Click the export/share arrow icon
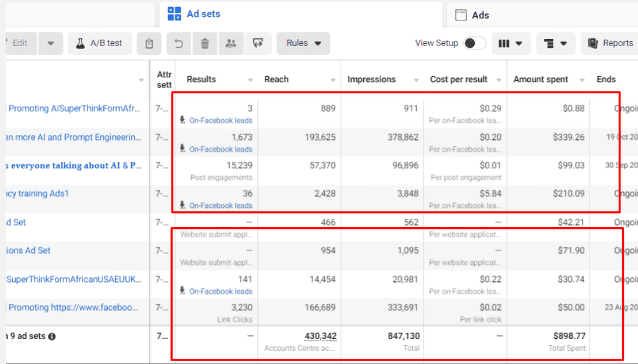The width and height of the screenshot is (638, 364). pyautogui.click(x=258, y=43)
